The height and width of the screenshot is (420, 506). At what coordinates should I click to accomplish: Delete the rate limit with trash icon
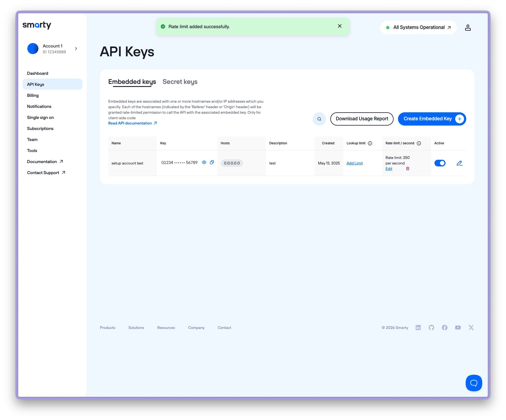point(408,169)
